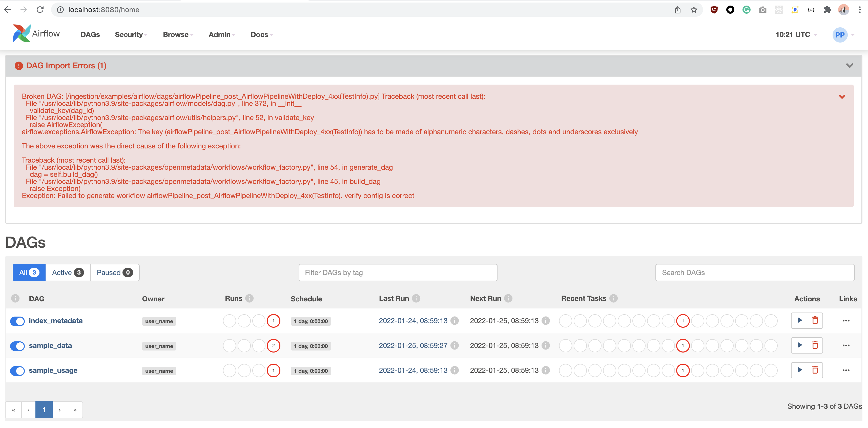This screenshot has width=868, height=428.
Task: View Next Run info icon for sample_data
Action: 545,346
